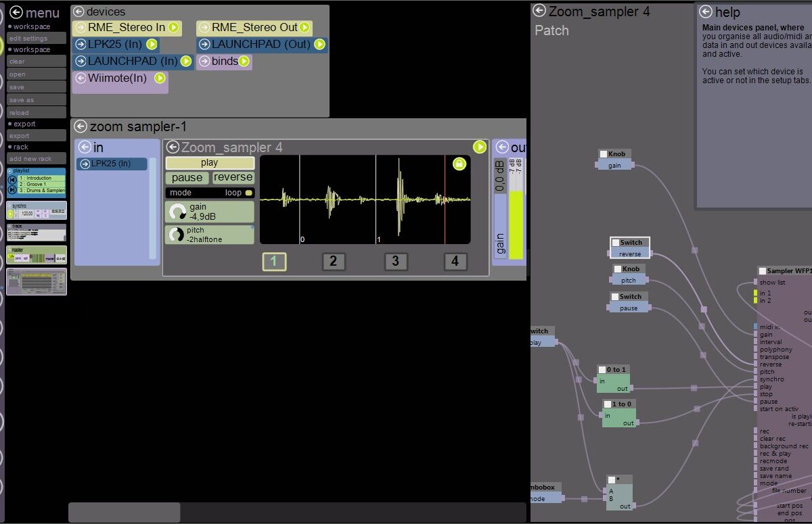The width and height of the screenshot is (812, 524).
Task: Click the devices panel back arrow icon
Action: (x=78, y=11)
